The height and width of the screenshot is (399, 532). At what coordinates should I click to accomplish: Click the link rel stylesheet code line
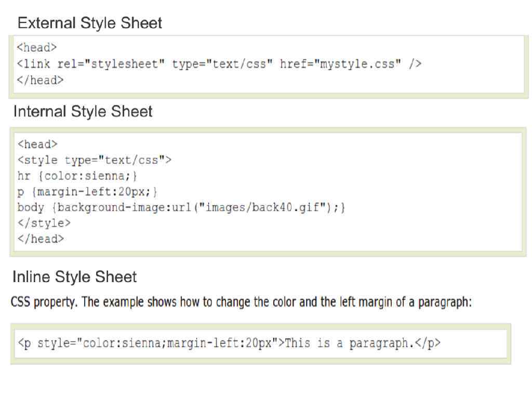(219, 64)
